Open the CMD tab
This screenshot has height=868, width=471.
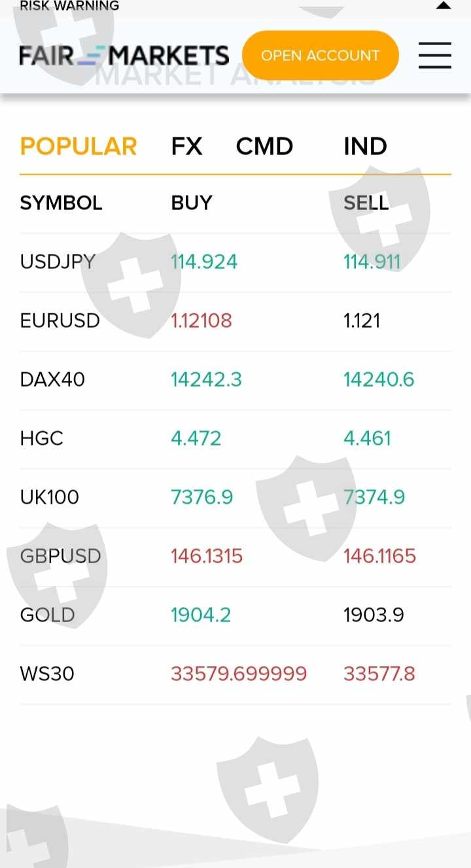pyautogui.click(x=264, y=147)
